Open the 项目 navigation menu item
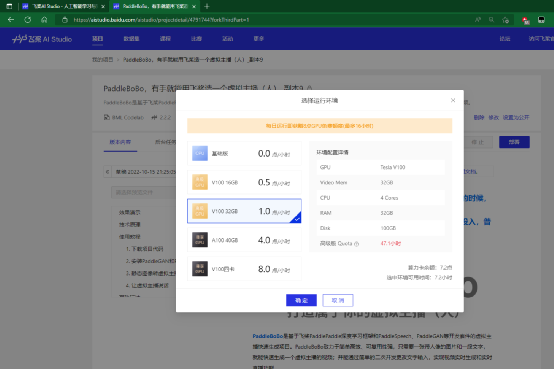 coord(98,39)
